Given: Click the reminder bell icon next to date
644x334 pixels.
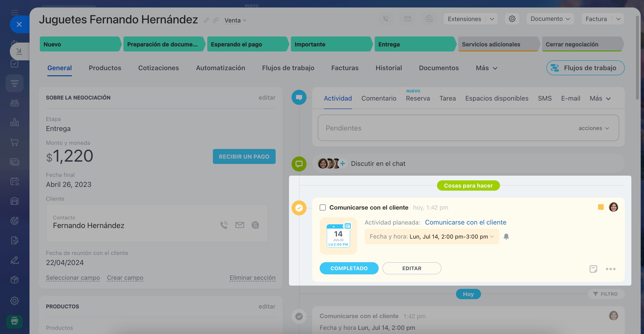Looking at the screenshot, I should 506,236.
